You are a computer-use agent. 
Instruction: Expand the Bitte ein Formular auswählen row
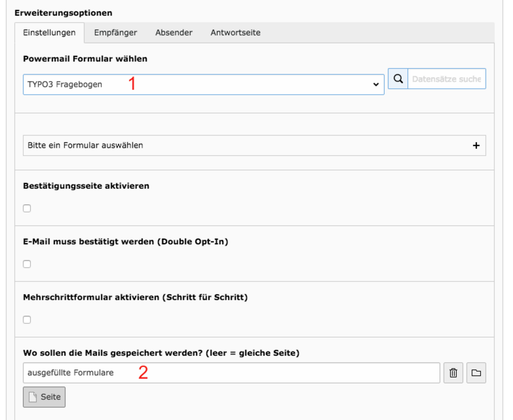[x=254, y=146]
